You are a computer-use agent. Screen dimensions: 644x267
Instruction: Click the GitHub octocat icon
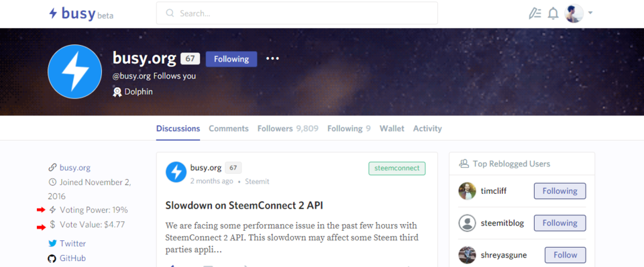click(x=52, y=259)
